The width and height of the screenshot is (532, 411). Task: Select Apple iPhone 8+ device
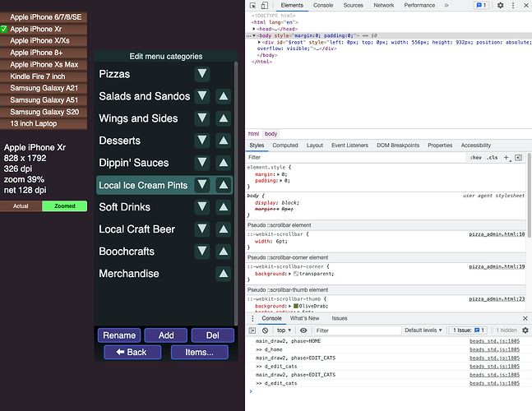44,53
